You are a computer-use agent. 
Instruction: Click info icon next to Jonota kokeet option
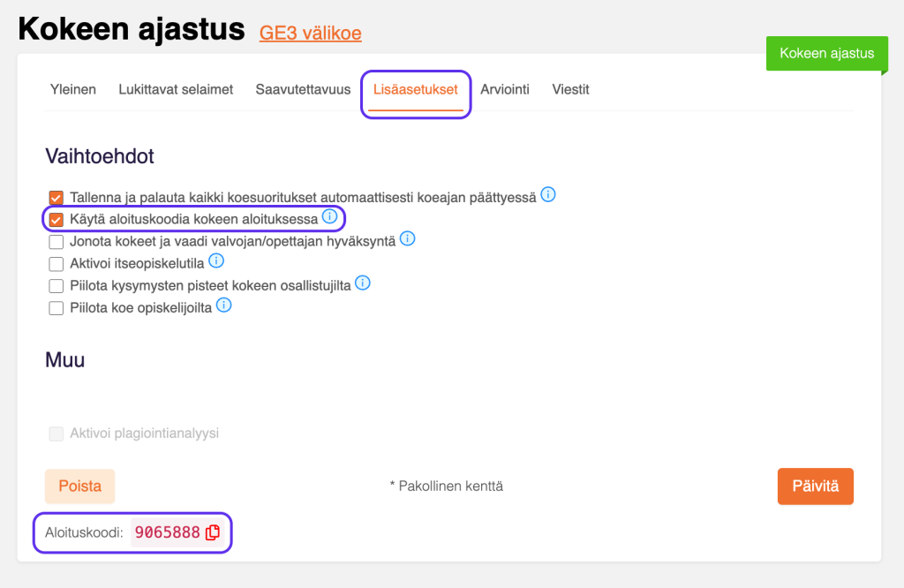coord(407,239)
